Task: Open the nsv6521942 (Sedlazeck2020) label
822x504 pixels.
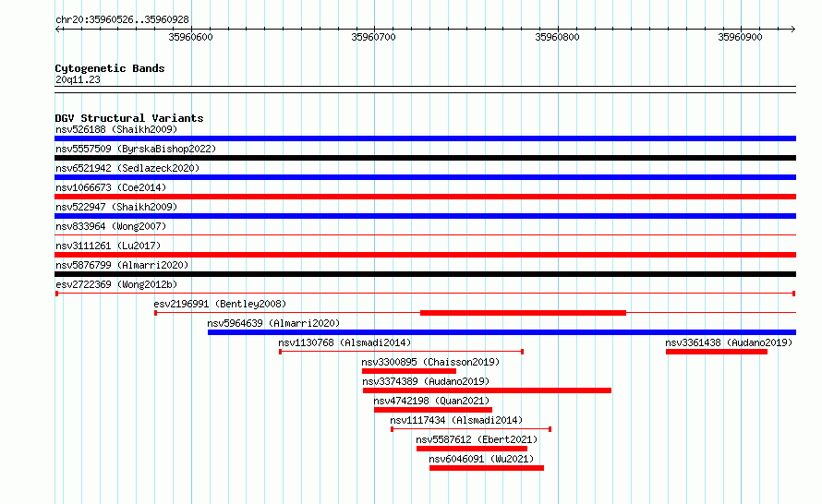Action: (127, 168)
